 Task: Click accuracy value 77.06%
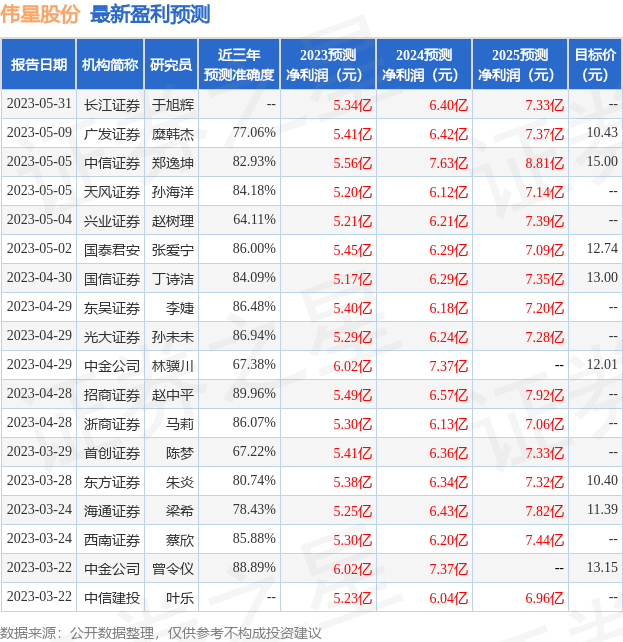coord(254,133)
